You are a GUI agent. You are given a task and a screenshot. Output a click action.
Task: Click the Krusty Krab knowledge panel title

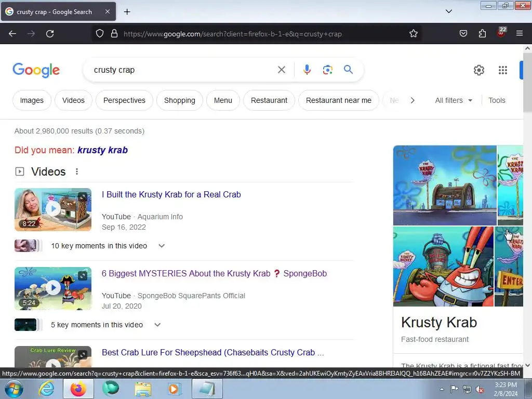[439, 322]
